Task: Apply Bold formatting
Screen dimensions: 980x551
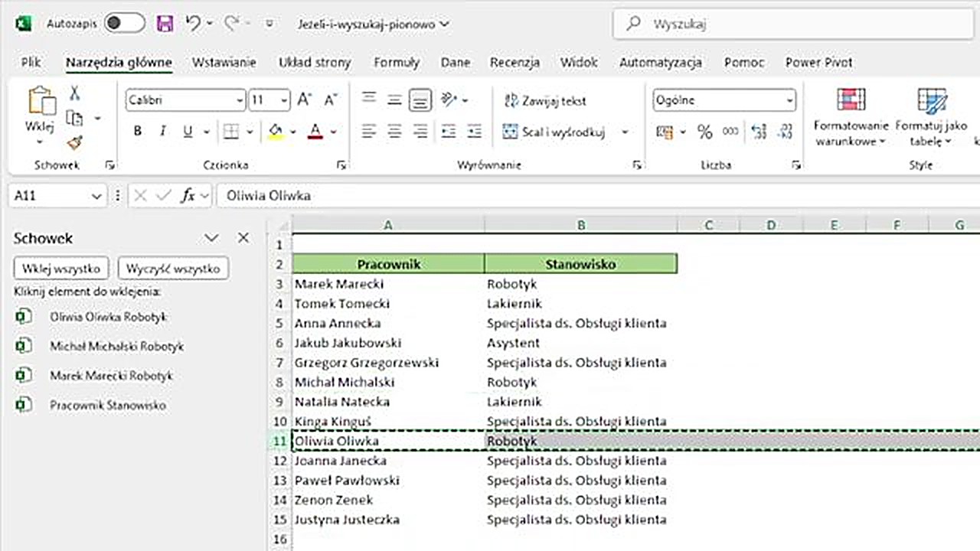Action: tap(138, 132)
